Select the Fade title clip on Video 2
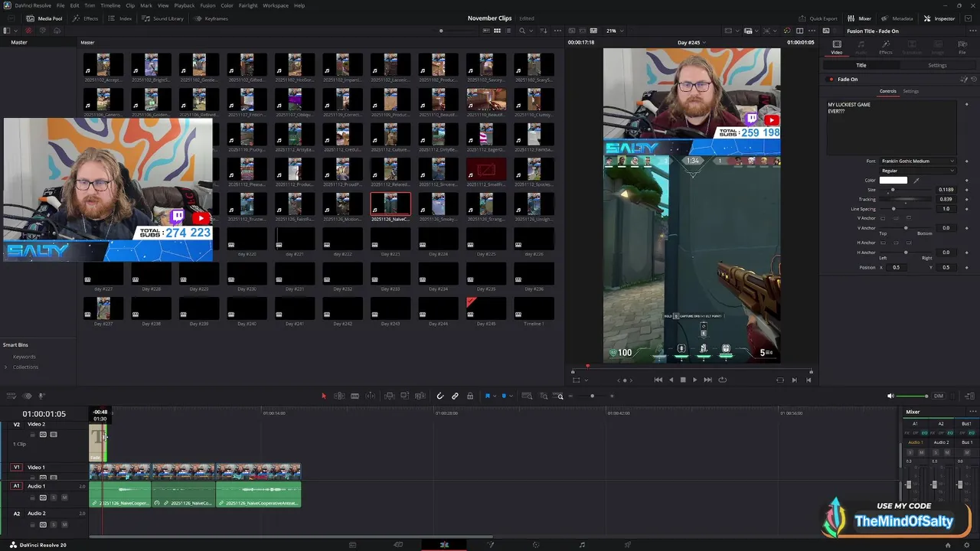The image size is (980, 551). pos(97,444)
